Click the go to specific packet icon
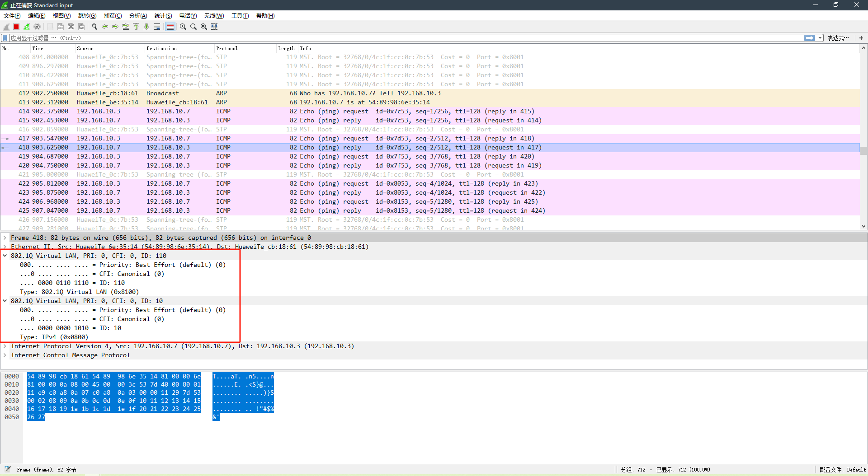The image size is (868, 476). point(126,27)
